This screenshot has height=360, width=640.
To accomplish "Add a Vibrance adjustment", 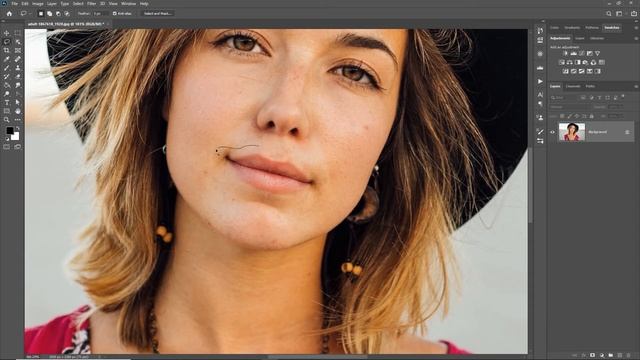I will 598,53.
